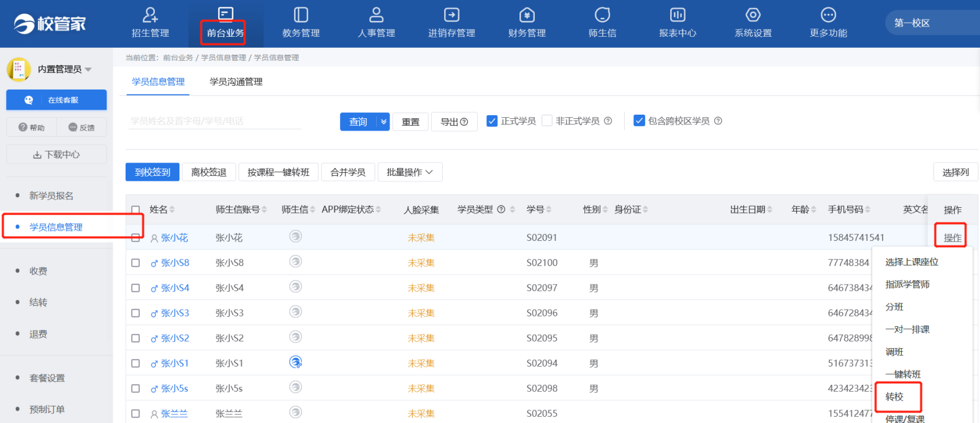The image size is (980, 423).
Task: Click the 选择列 button
Action: (x=956, y=172)
